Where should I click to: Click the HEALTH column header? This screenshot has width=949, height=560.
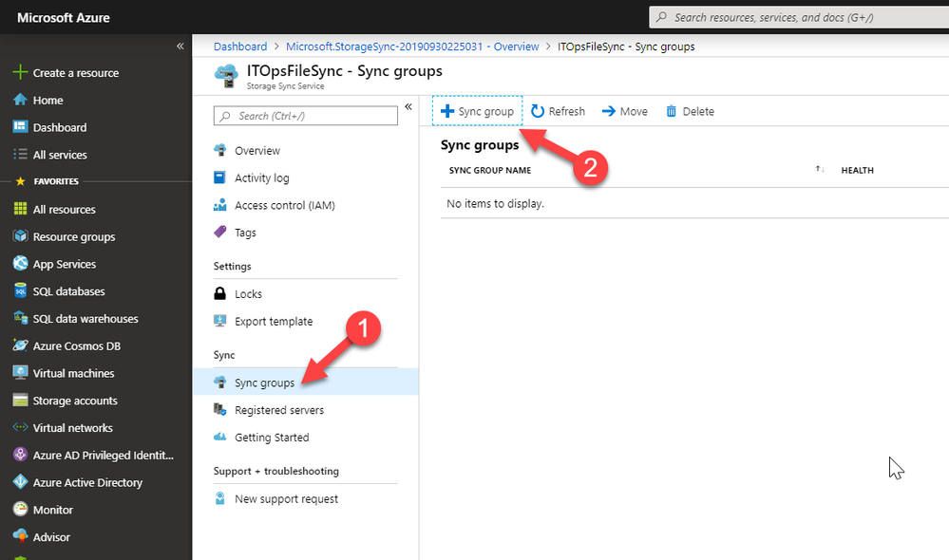tap(857, 171)
